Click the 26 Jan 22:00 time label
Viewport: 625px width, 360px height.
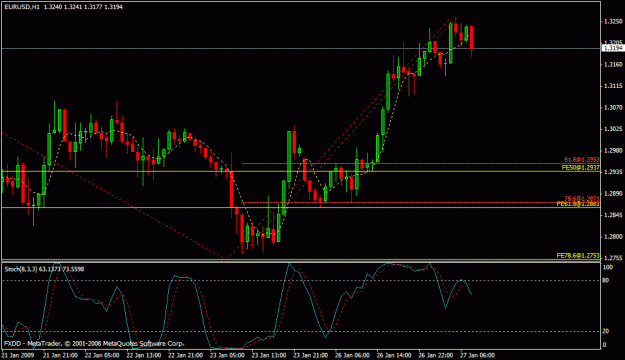click(x=436, y=355)
